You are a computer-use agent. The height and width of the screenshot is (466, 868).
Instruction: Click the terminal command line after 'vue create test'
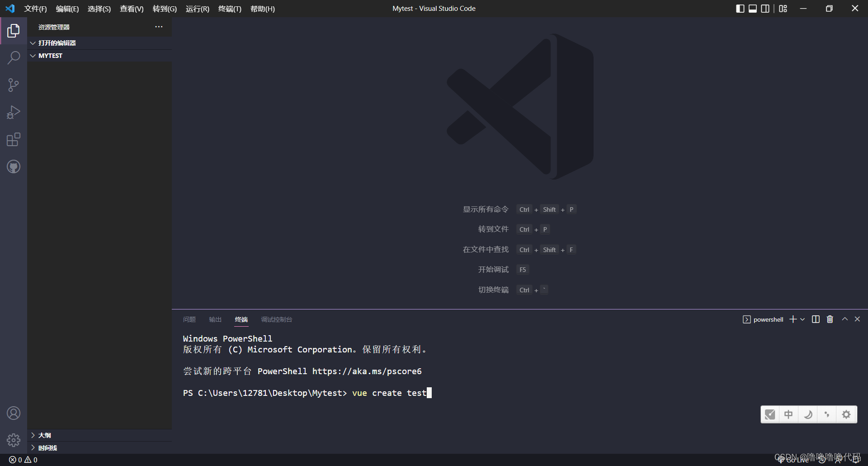pyautogui.click(x=429, y=393)
